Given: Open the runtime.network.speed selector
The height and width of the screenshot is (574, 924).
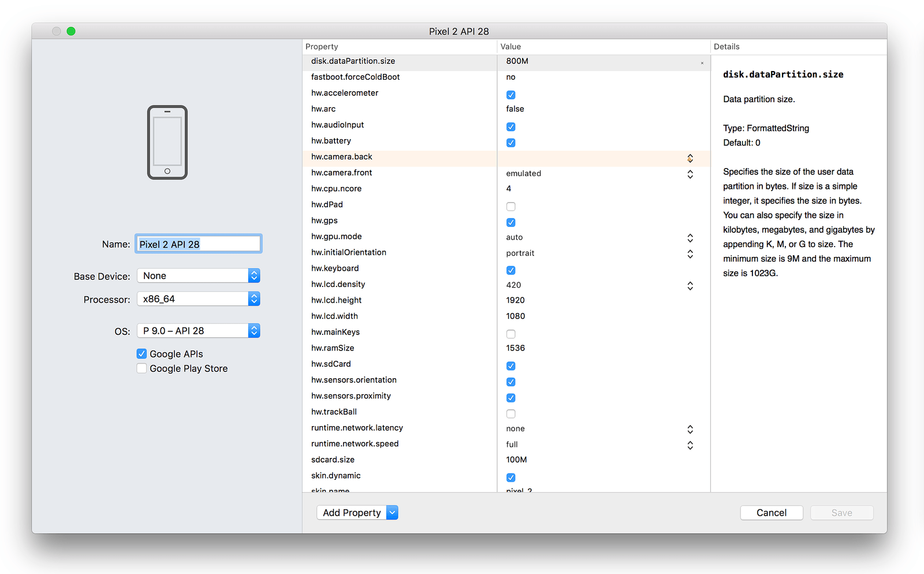Looking at the screenshot, I should coord(690,445).
